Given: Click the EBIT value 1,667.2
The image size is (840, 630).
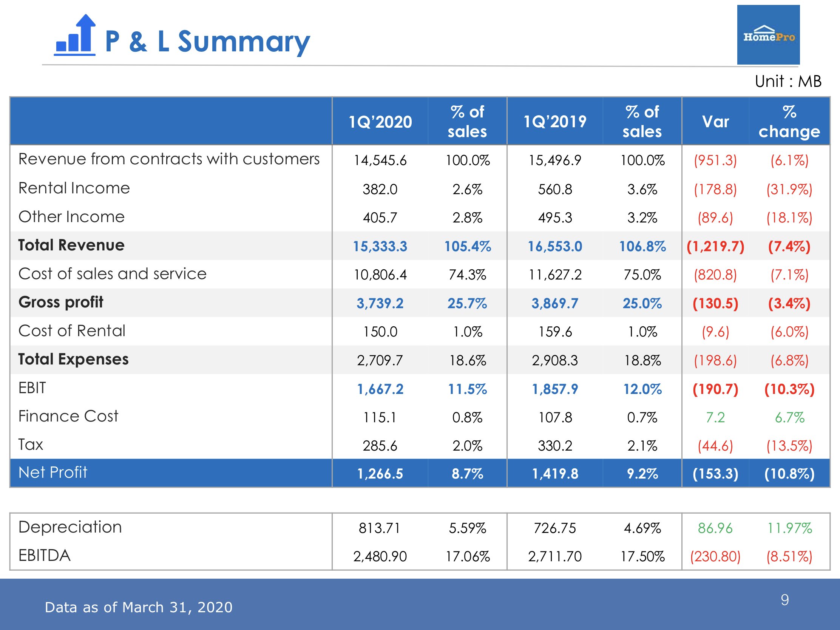Looking at the screenshot, I should click(380, 389).
